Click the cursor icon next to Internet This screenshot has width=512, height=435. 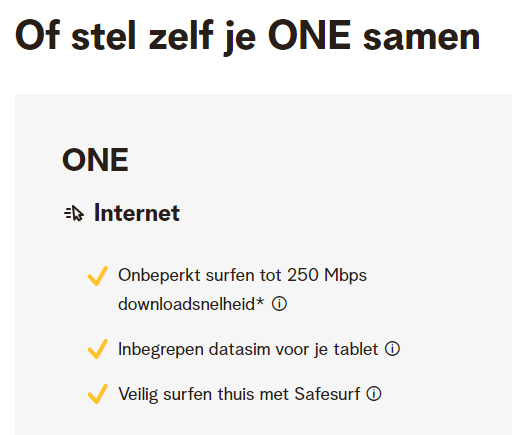point(74,213)
